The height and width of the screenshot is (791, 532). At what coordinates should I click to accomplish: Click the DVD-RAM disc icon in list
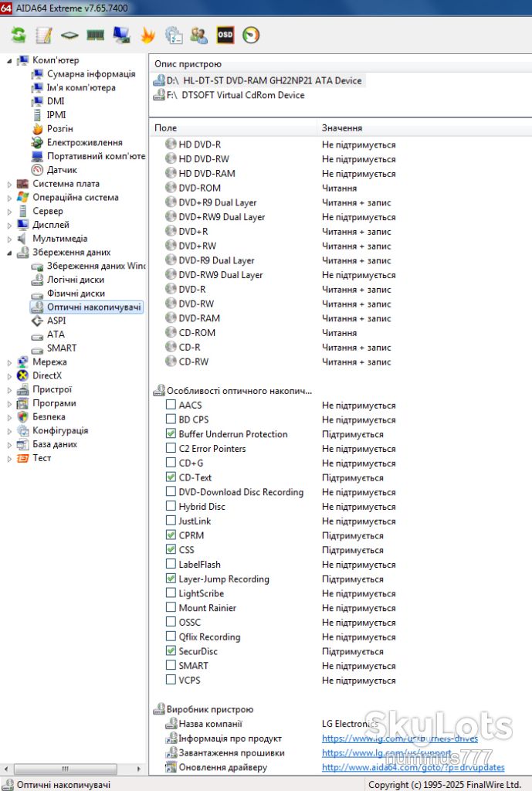[171, 317]
